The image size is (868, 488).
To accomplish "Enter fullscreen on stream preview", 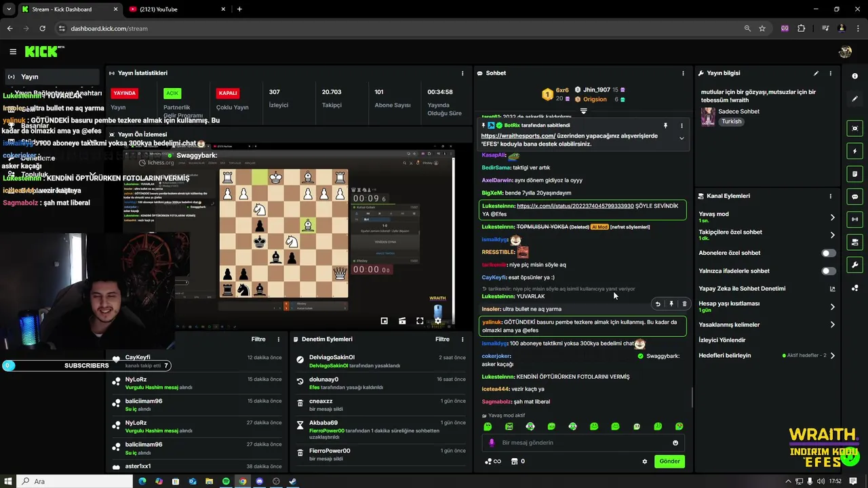I will coord(420,321).
